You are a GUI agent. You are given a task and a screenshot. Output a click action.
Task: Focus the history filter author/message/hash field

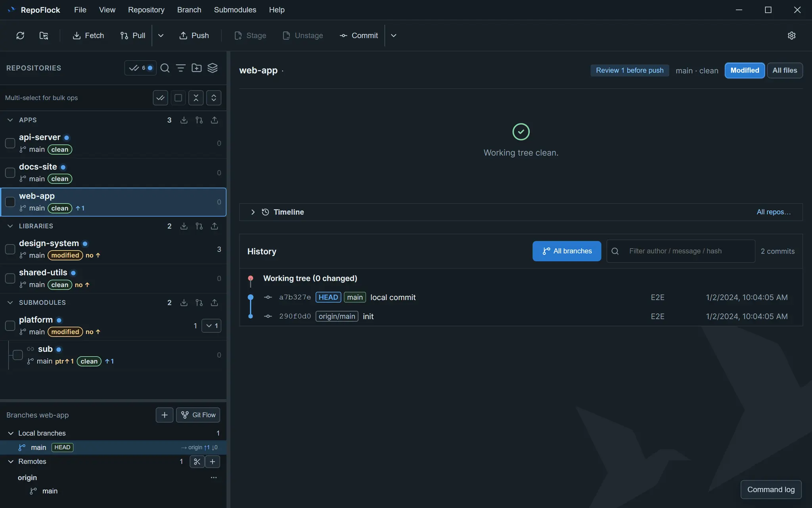[681, 251]
